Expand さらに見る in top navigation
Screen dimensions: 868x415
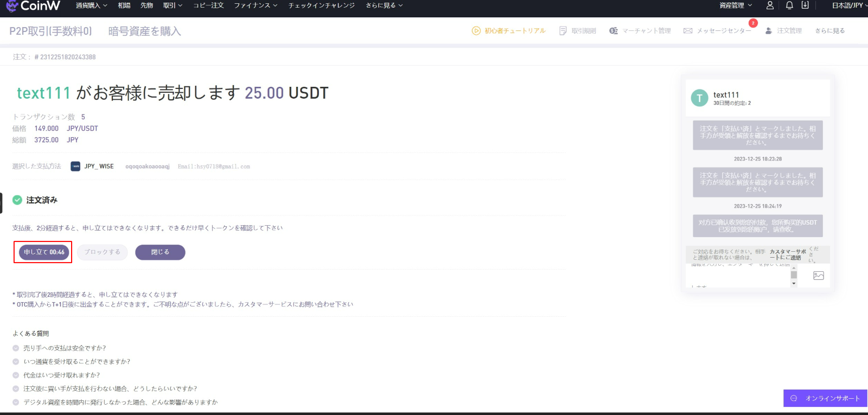tap(384, 5)
